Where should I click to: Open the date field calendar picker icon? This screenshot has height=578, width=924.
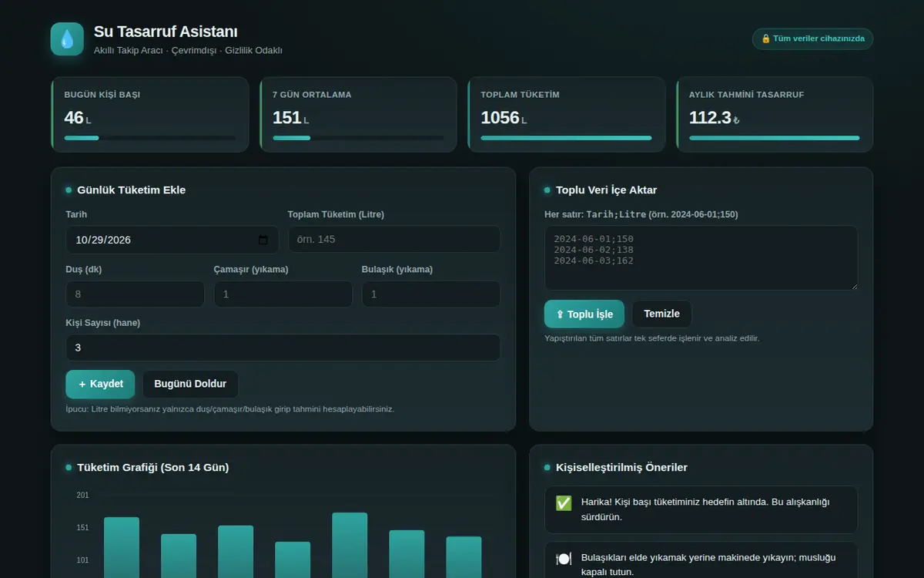(263, 240)
